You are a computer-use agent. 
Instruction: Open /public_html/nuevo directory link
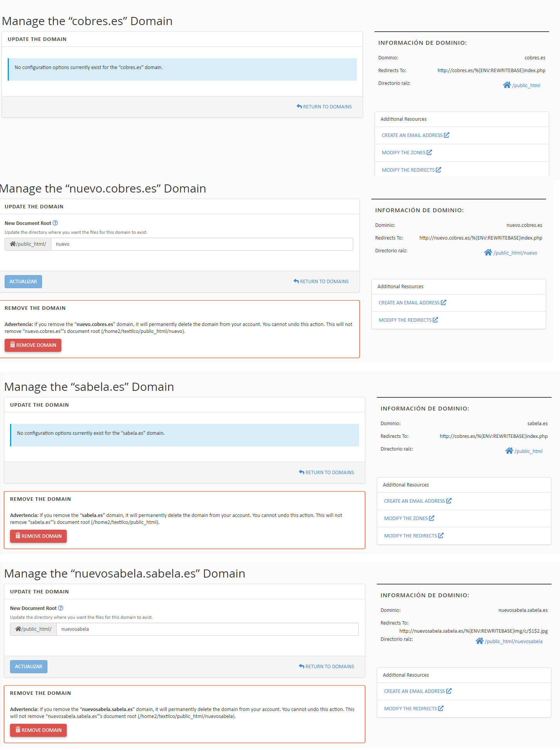pyautogui.click(x=515, y=253)
